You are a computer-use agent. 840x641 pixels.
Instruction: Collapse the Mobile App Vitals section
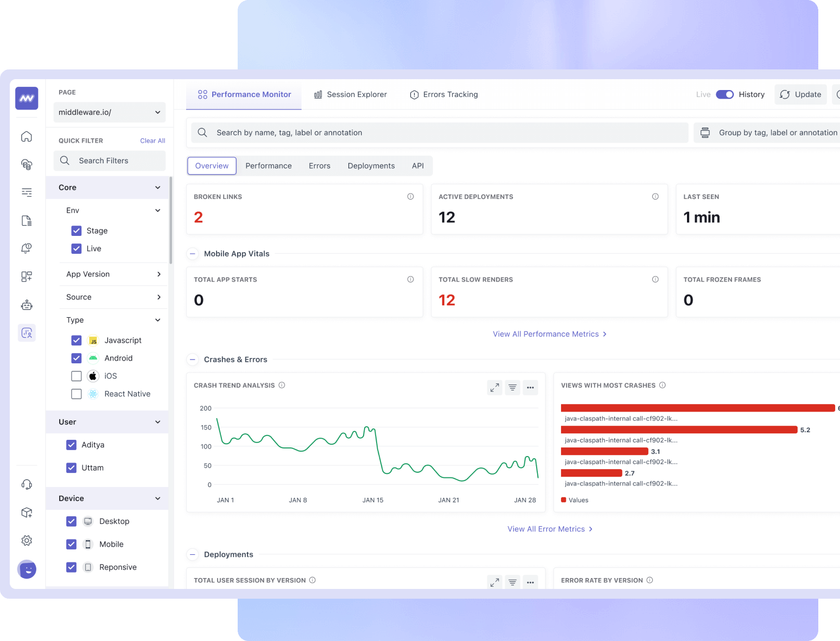coord(193,253)
